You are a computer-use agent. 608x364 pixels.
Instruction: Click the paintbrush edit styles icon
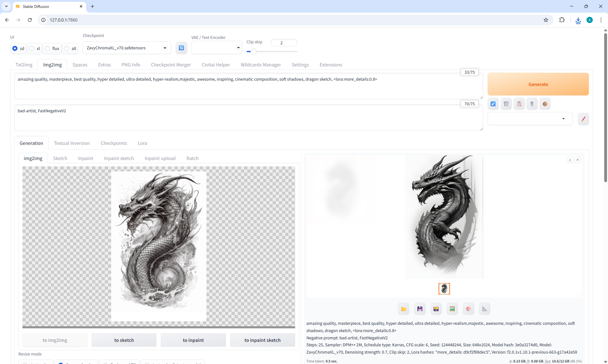click(583, 119)
